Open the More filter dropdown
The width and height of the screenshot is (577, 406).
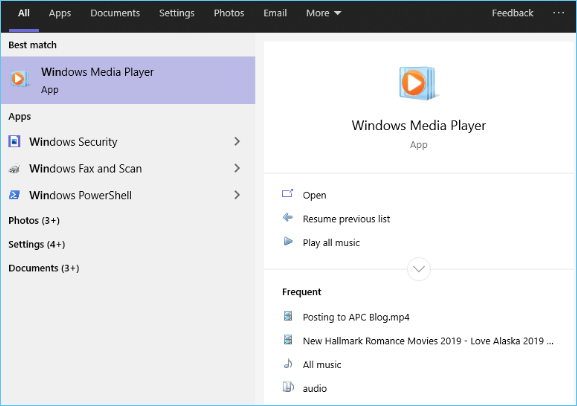pyautogui.click(x=323, y=13)
